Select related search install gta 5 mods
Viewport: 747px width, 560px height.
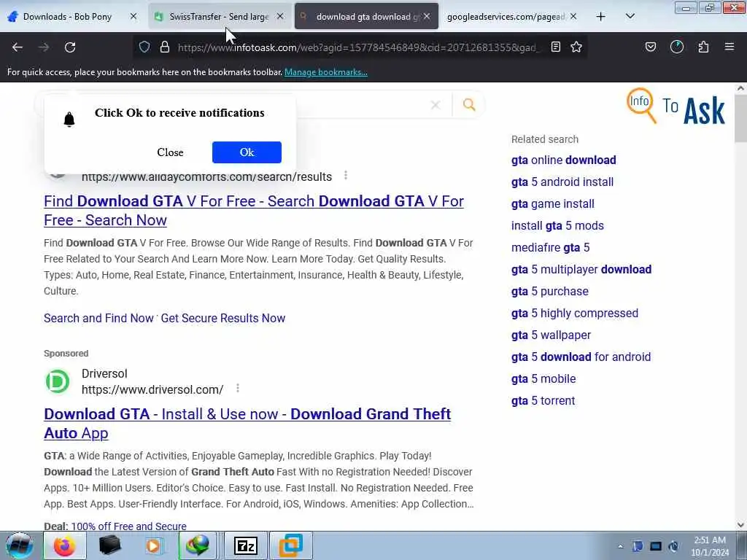click(x=557, y=226)
